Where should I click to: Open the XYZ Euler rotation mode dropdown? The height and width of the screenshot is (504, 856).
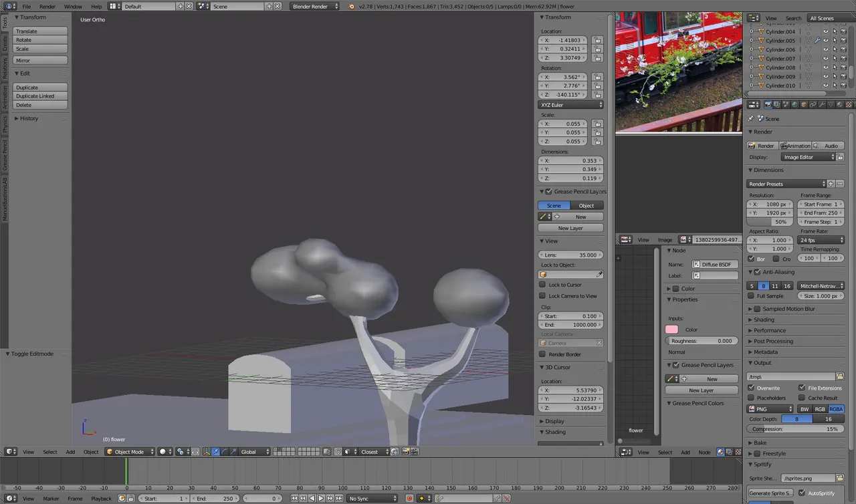pos(572,105)
